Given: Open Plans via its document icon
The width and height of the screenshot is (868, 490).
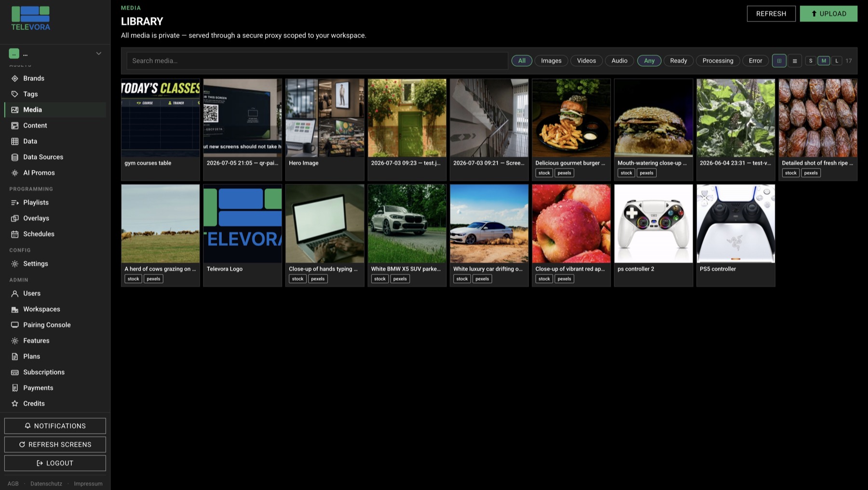Looking at the screenshot, I should click(x=15, y=356).
